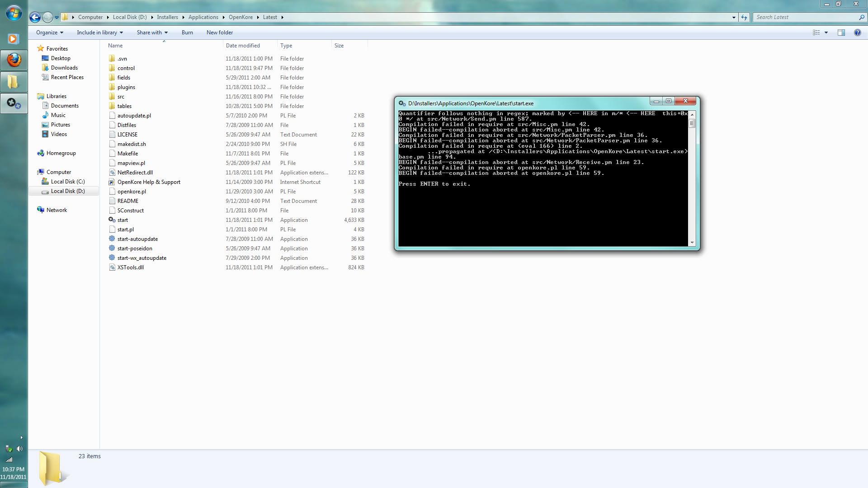
Task: Select the NetRedirect.dll file icon
Action: [x=112, y=173]
